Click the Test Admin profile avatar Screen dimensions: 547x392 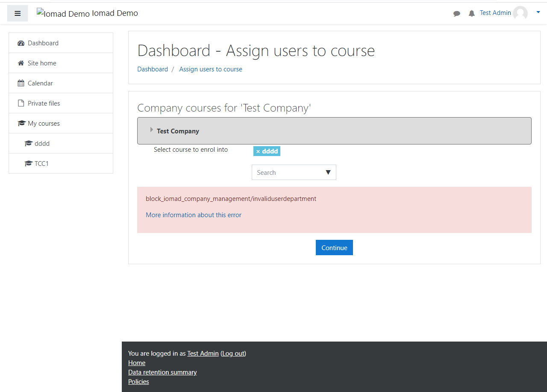[521, 13]
